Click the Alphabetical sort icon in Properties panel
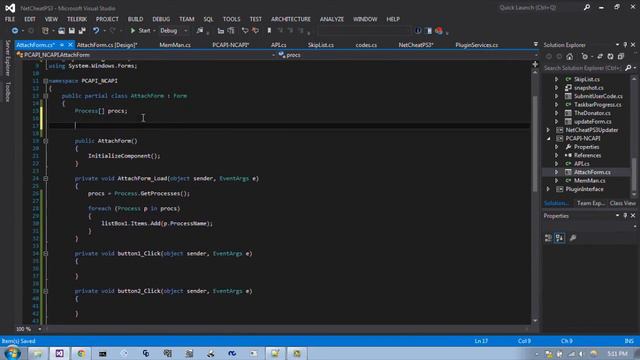The image size is (640, 360). 560,238
